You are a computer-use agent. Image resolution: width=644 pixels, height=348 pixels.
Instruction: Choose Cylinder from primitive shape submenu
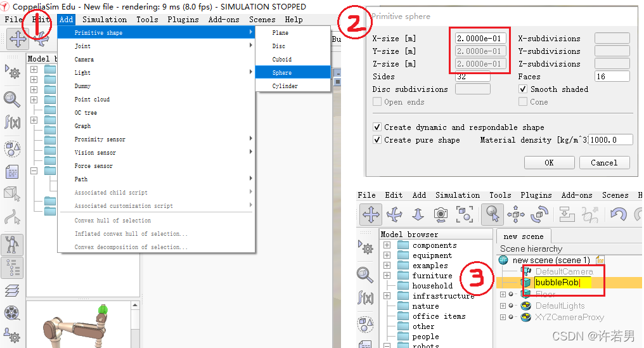293,86
